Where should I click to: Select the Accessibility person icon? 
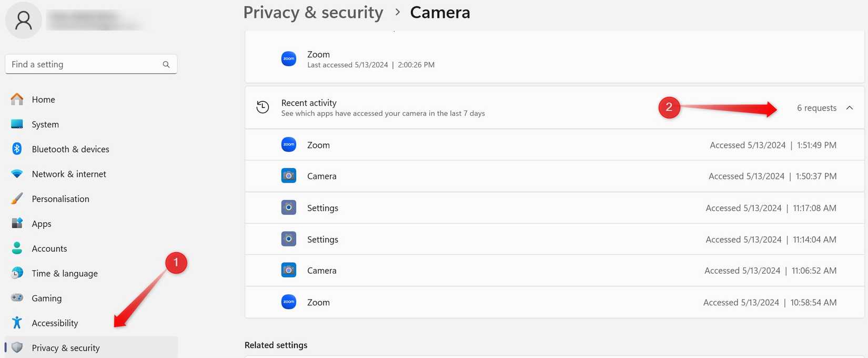point(17,323)
